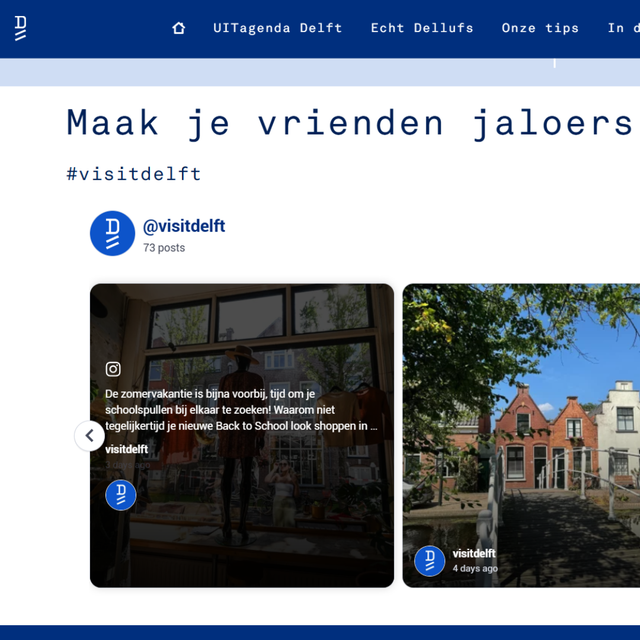Screen dimensions: 640x640
Task: Click the #visitdelft hashtag text
Action: pos(134,174)
